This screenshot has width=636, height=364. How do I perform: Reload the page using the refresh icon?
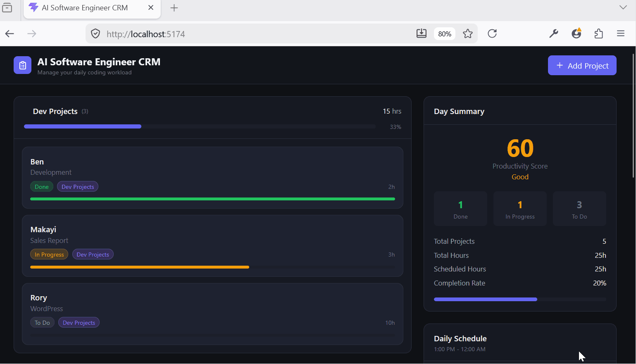tap(492, 34)
